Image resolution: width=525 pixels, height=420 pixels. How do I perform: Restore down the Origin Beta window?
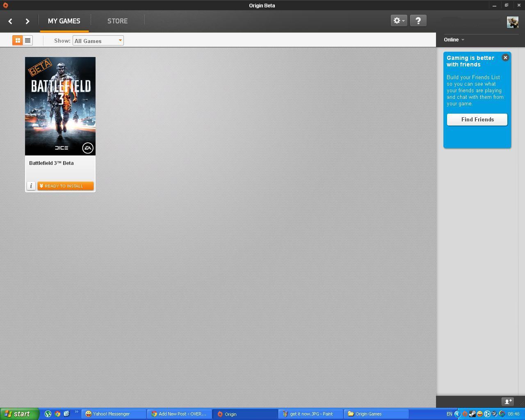pos(507,5)
